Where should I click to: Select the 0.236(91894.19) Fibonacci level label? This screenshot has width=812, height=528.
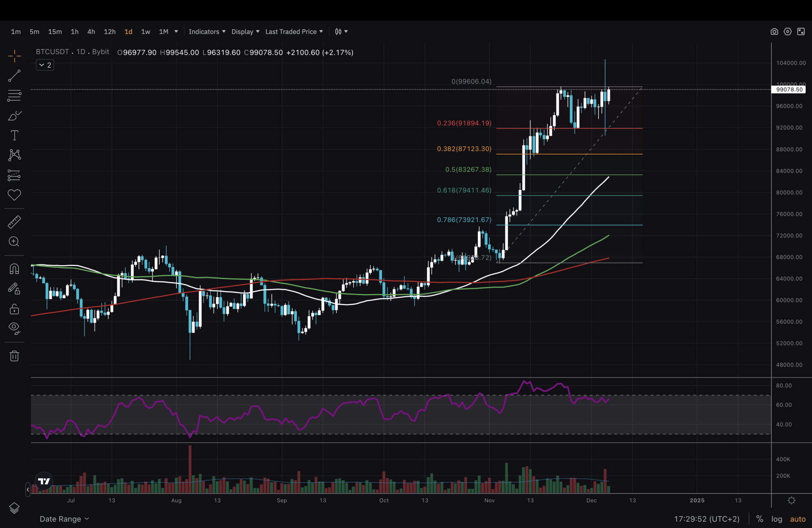coord(464,123)
